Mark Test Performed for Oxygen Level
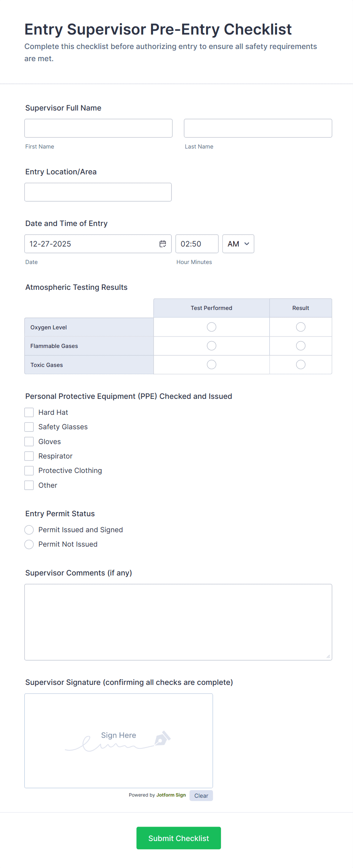353x868 pixels. 211,327
